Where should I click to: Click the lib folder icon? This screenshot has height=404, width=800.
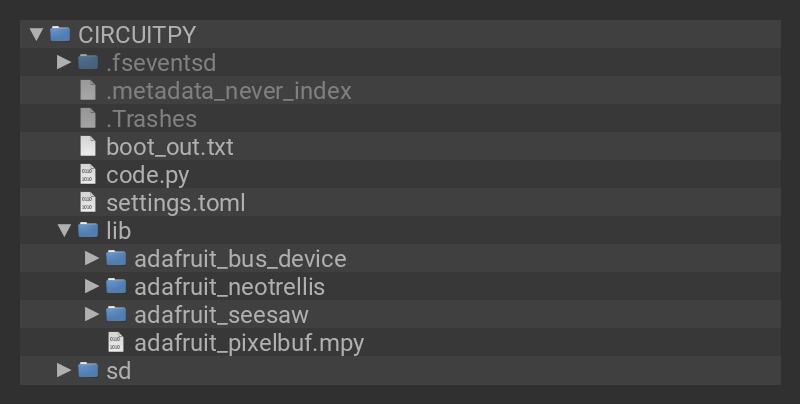tap(88, 231)
